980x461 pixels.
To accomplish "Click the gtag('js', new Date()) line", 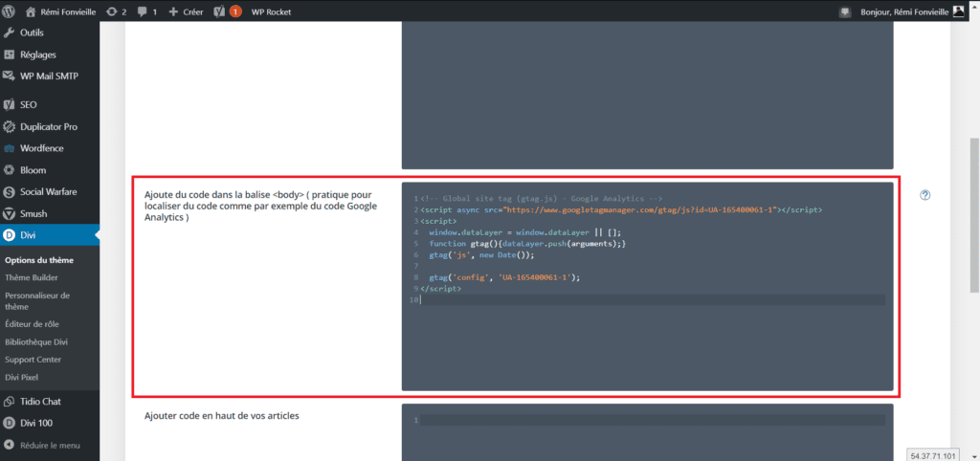I will 482,254.
